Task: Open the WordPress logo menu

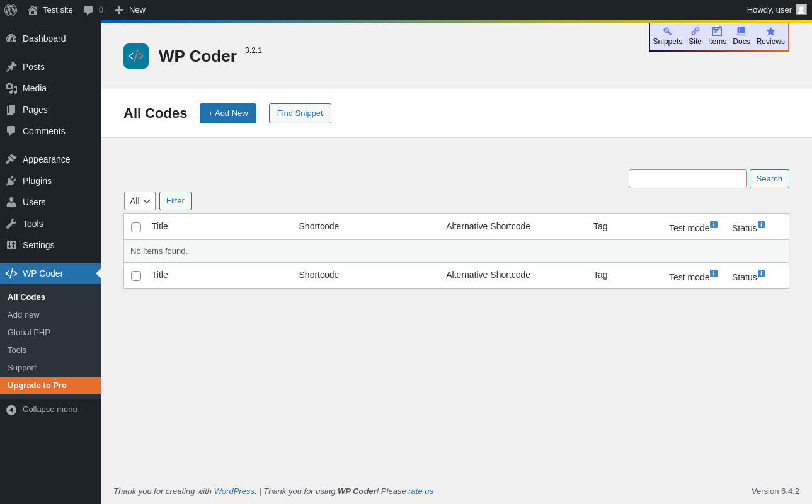Action: click(11, 10)
